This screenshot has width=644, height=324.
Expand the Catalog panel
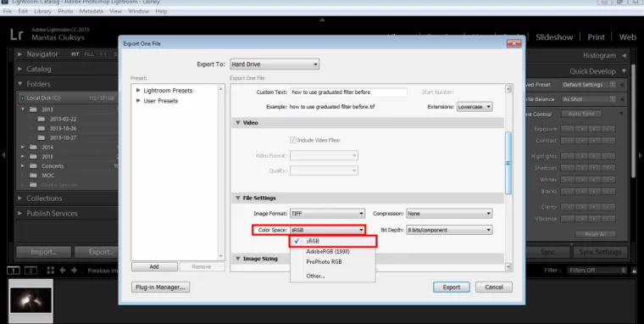click(x=19, y=69)
